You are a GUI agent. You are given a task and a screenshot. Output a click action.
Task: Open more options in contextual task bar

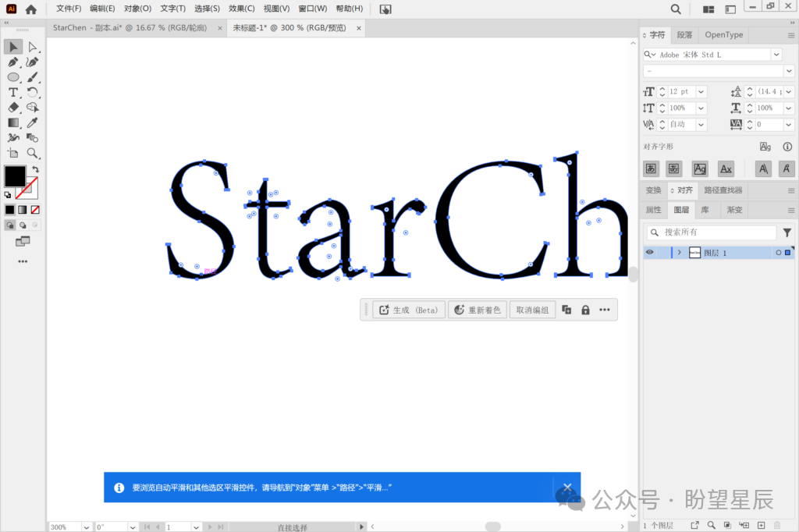(x=605, y=310)
